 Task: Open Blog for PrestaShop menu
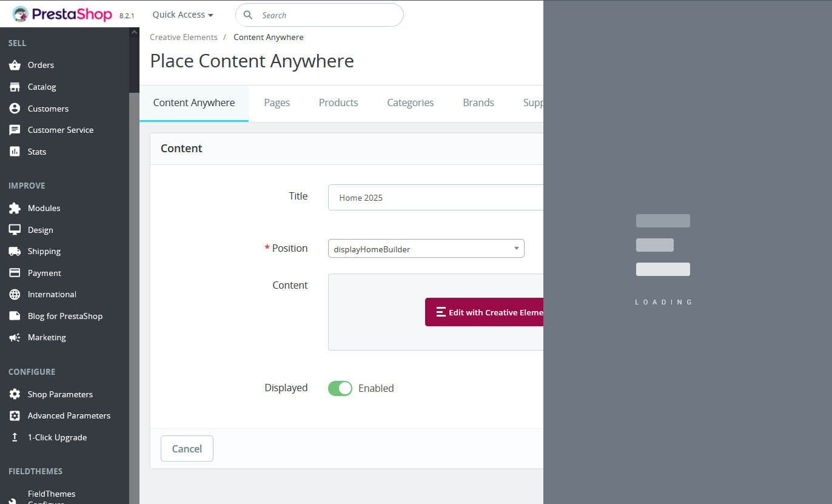tap(64, 316)
